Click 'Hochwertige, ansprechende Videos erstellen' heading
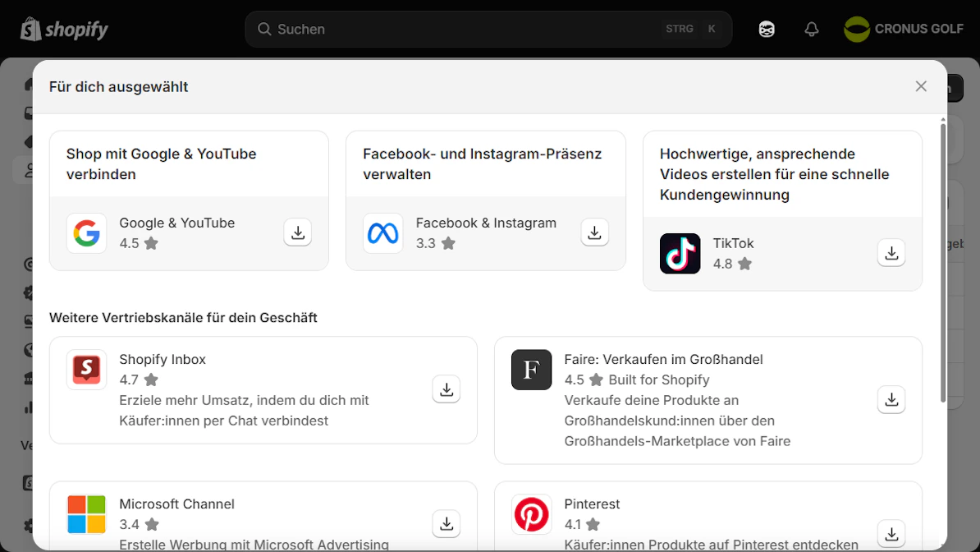980x552 pixels. (x=774, y=174)
